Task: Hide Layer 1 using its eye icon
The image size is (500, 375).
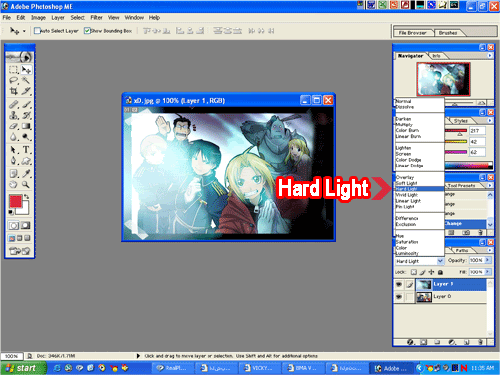Action: [399, 284]
